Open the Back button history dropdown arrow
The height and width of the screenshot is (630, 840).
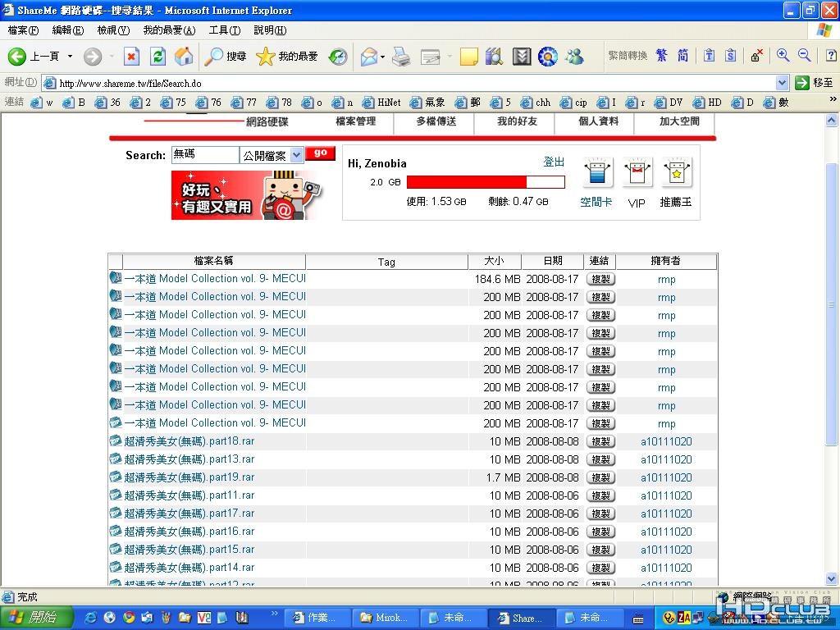tap(70, 57)
